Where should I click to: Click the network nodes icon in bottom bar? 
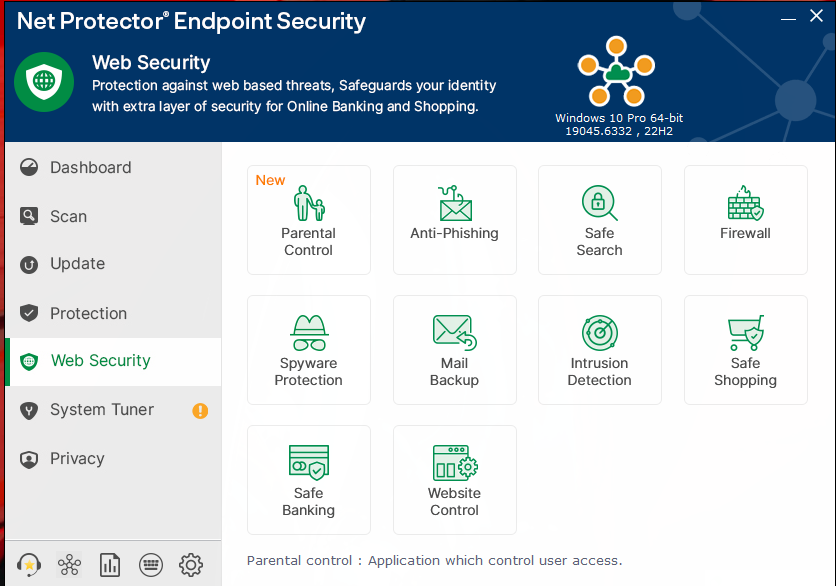tap(69, 565)
